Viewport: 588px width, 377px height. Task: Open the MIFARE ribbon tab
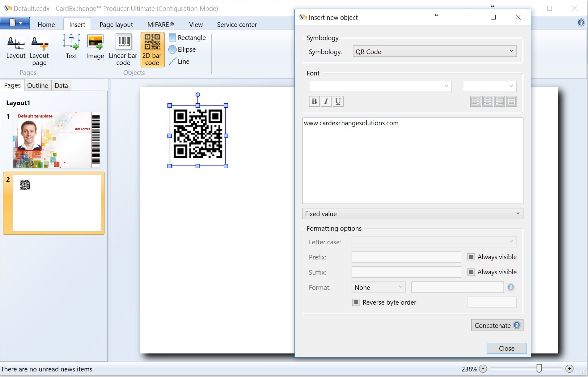click(x=161, y=24)
